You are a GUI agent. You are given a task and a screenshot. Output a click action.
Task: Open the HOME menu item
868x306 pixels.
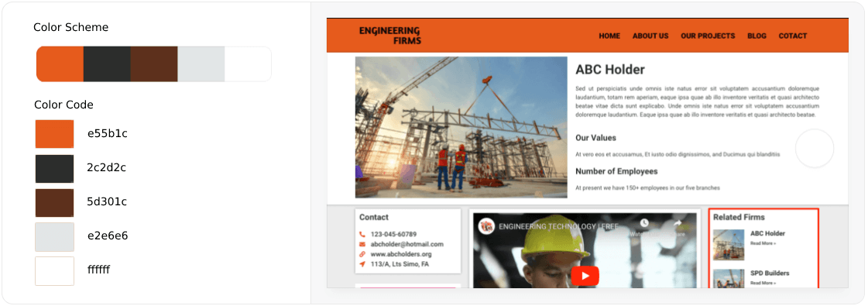pyautogui.click(x=609, y=36)
